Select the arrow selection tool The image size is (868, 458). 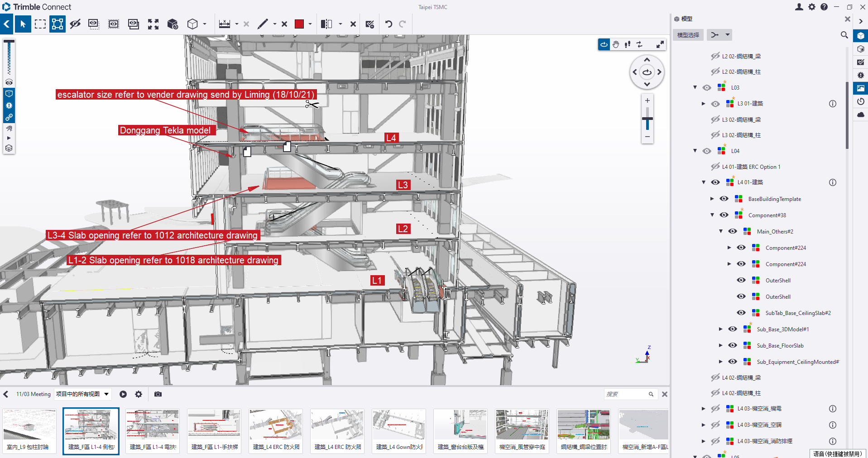(x=23, y=24)
